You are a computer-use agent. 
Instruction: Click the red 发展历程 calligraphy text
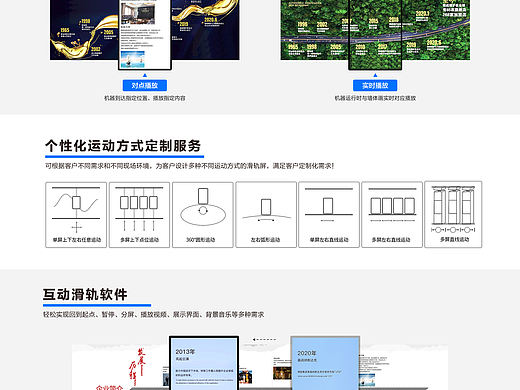[x=137, y=367]
